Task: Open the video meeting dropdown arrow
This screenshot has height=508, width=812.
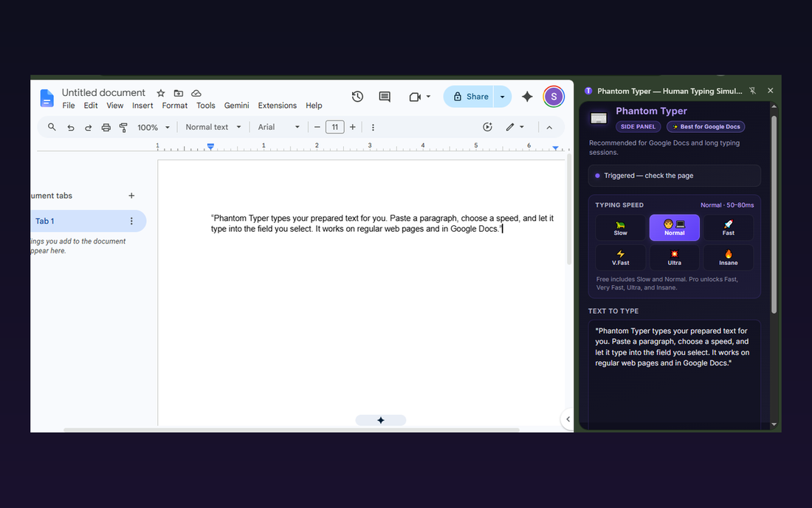Action: [x=428, y=96]
